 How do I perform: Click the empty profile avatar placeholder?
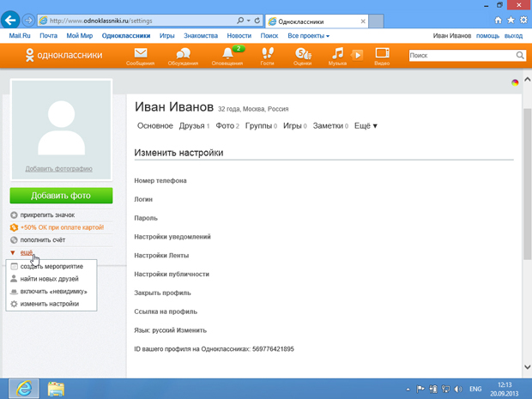[62, 130]
